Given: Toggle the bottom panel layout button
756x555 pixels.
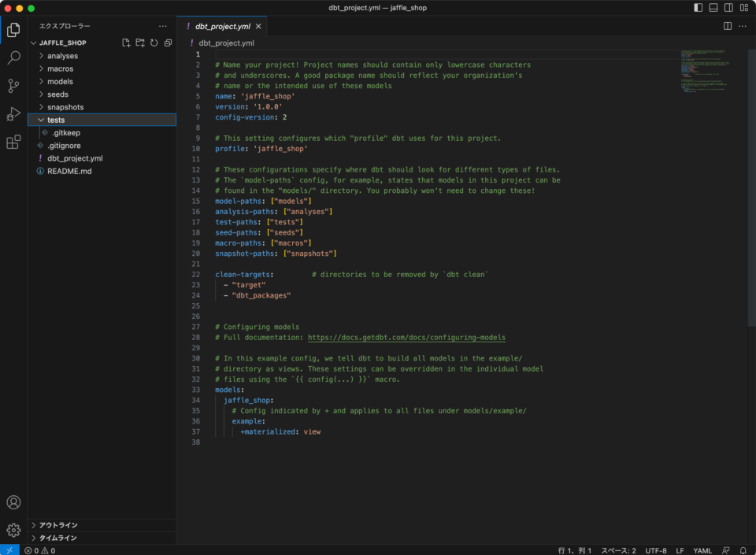Looking at the screenshot, I should [713, 8].
